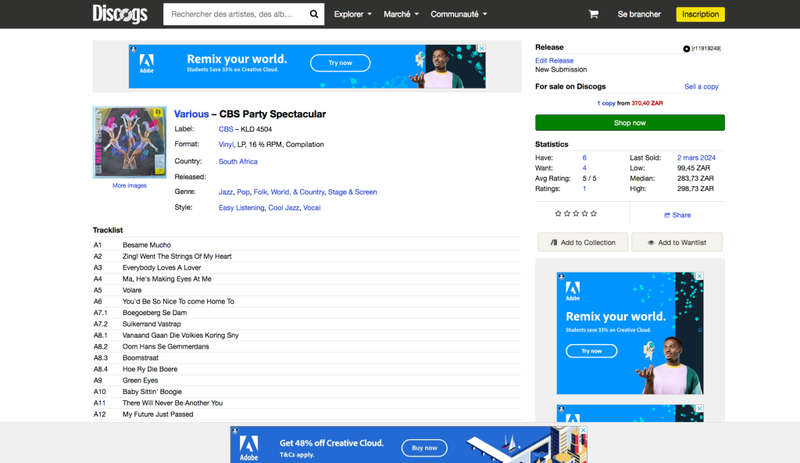
Task: Click the South Africa country link
Action: pos(238,161)
